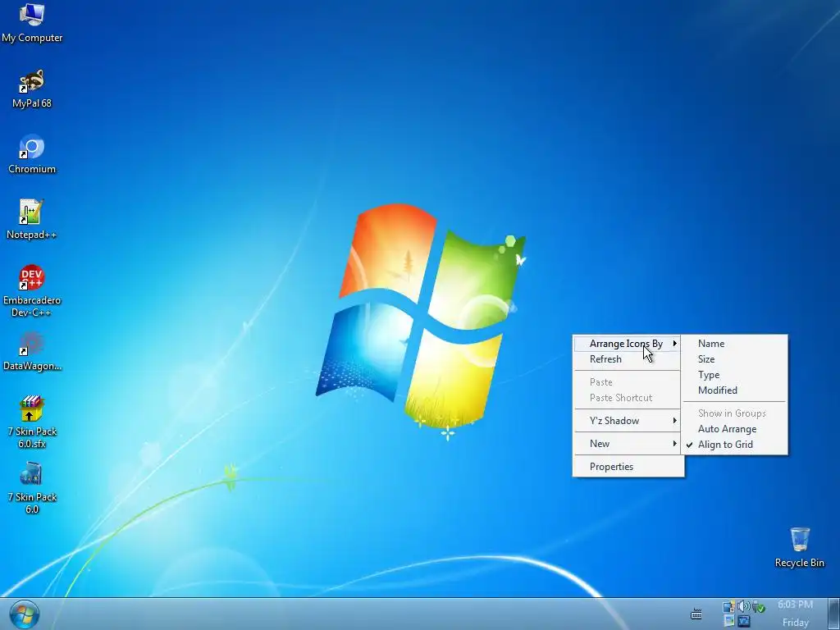Click the Notepad++ desktop shortcut
Screen dimensions: 840x630
click(32, 220)
